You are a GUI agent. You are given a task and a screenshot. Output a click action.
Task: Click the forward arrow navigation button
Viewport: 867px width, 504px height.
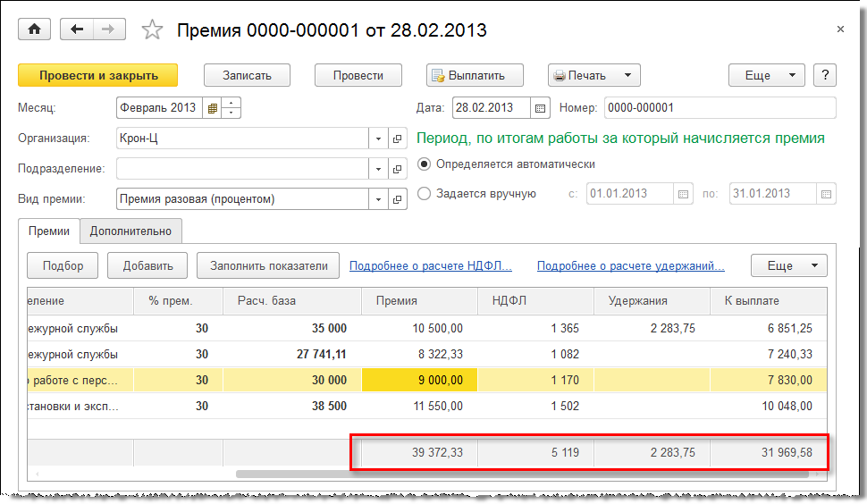tap(107, 29)
